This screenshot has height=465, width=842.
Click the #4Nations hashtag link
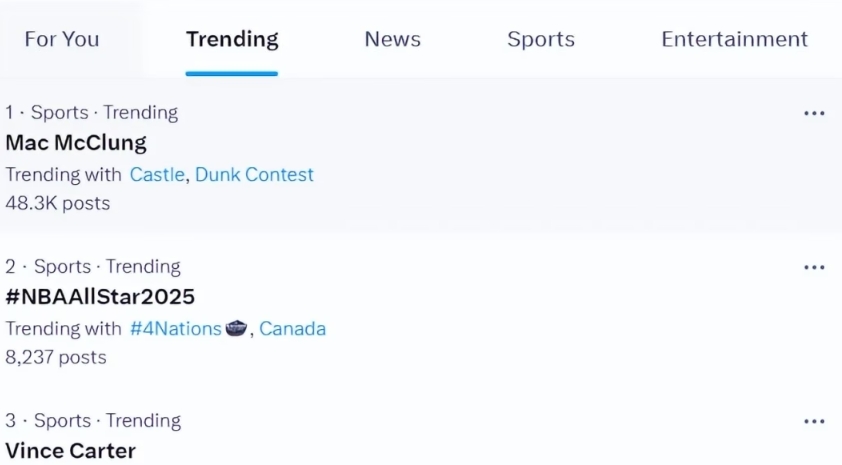[175, 328]
